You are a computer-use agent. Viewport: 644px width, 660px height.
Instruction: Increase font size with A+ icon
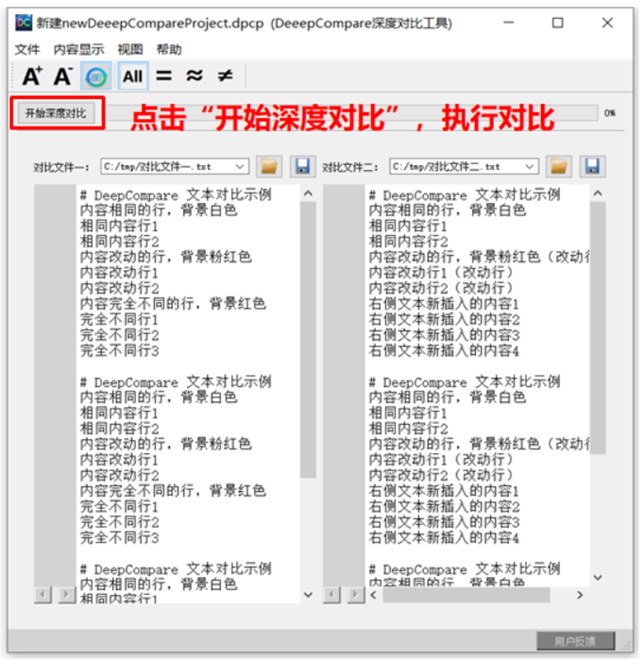click(32, 76)
